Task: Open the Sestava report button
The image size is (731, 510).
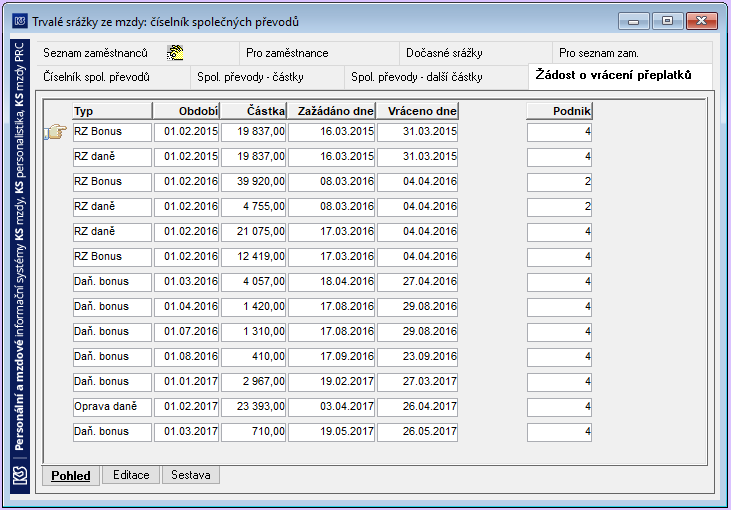Action: [190, 475]
